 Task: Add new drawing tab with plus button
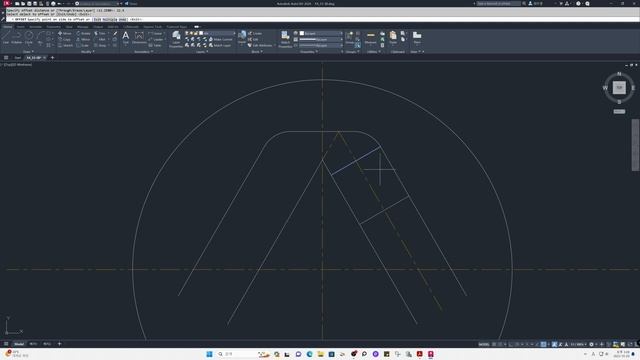pyautogui.click(x=52, y=58)
